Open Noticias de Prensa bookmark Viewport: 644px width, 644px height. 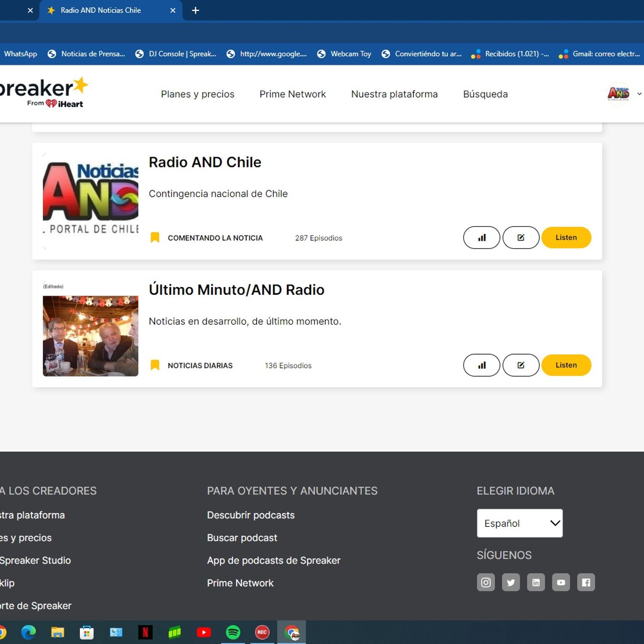tap(86, 54)
